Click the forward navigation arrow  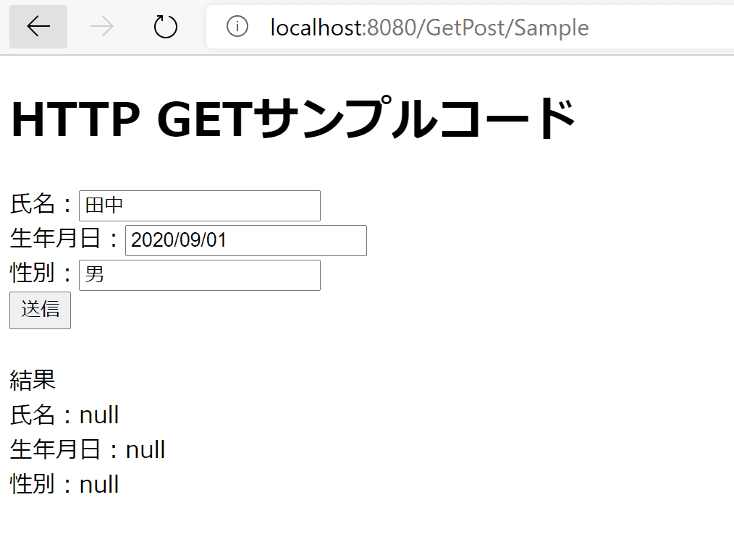pyautogui.click(x=102, y=27)
